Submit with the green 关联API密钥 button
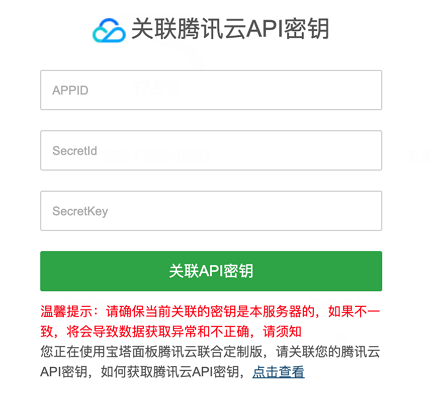 point(211,271)
